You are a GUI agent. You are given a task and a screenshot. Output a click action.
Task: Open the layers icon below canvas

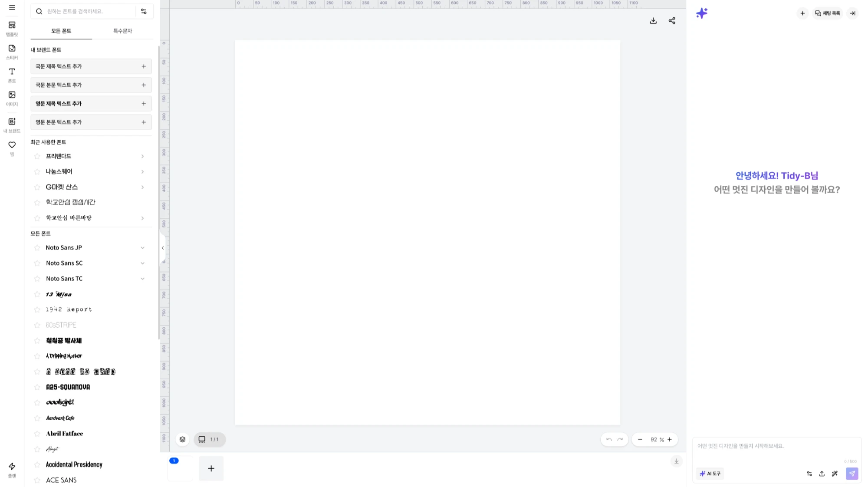coord(182,439)
